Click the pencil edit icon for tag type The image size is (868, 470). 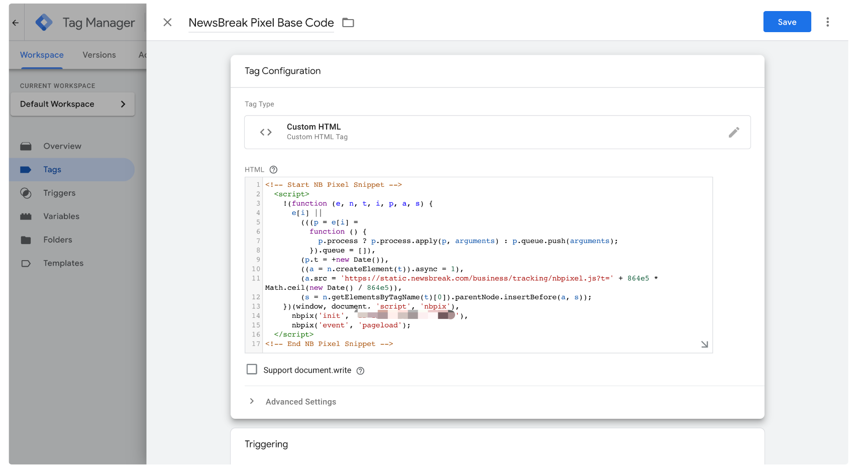coord(734,132)
